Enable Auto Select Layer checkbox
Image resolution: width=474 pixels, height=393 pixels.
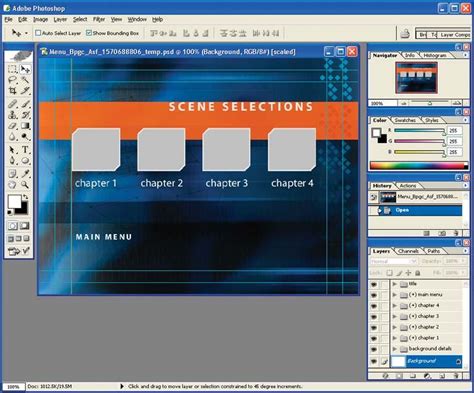click(x=38, y=33)
